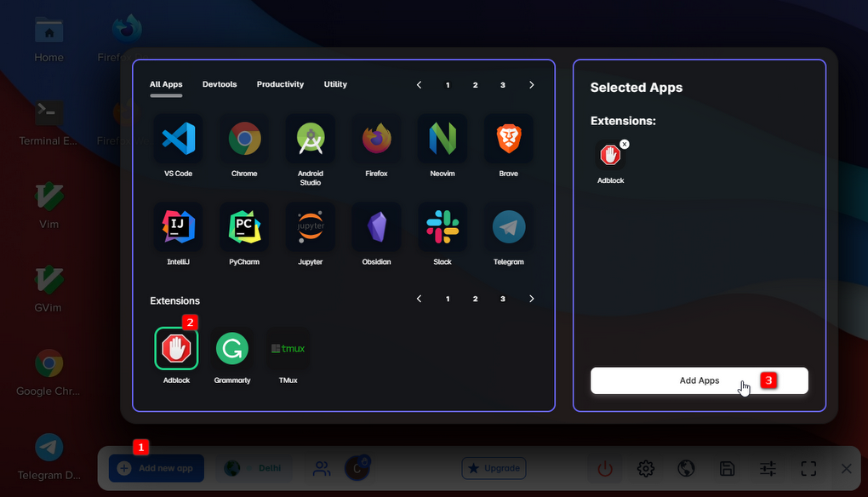Select the Obsidian app

click(376, 227)
